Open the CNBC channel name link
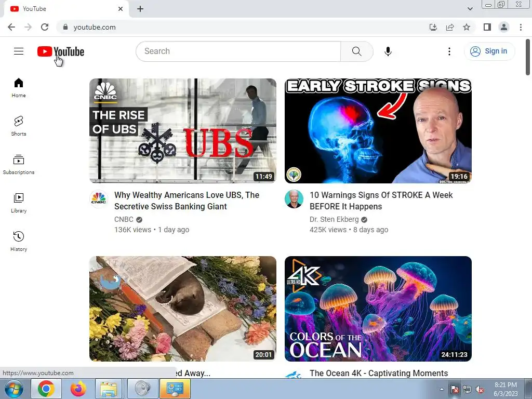 click(124, 220)
